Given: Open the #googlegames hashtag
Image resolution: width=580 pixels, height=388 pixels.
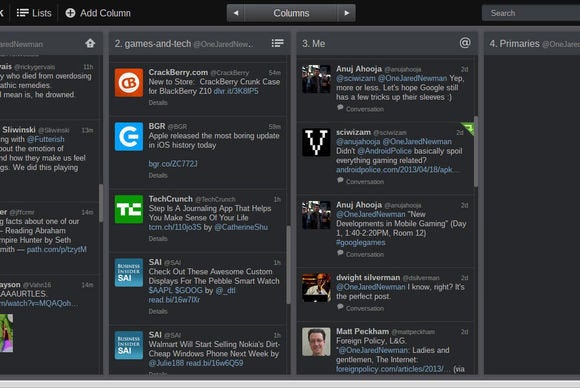Looking at the screenshot, I should pyautogui.click(x=361, y=242).
